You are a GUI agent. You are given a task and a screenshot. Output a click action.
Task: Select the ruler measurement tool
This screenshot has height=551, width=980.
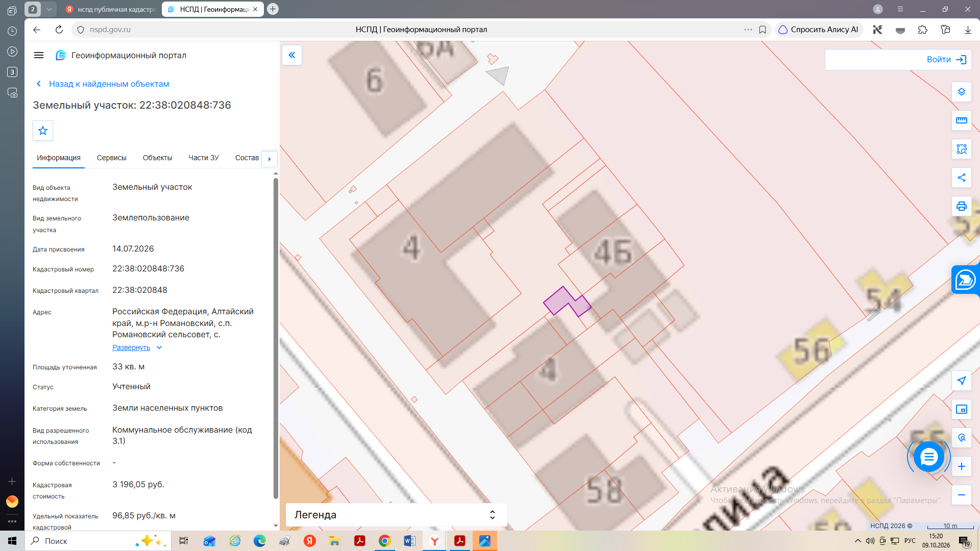point(962,120)
